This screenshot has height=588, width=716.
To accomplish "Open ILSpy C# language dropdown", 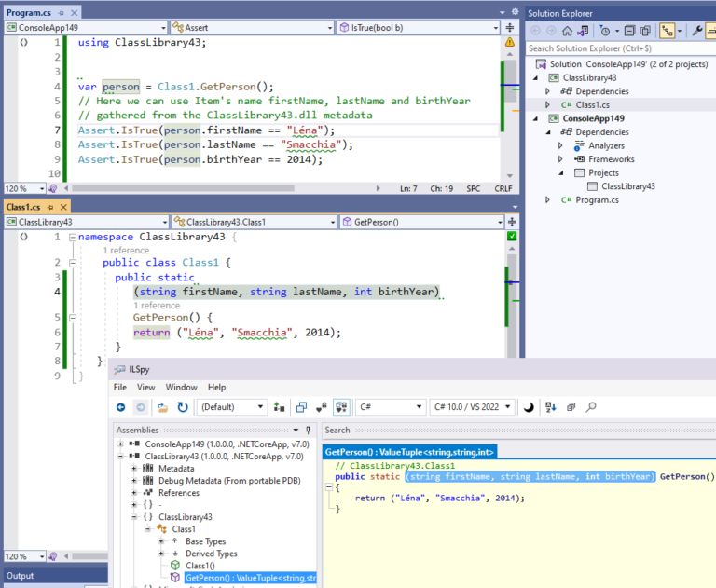I will pyautogui.click(x=391, y=407).
